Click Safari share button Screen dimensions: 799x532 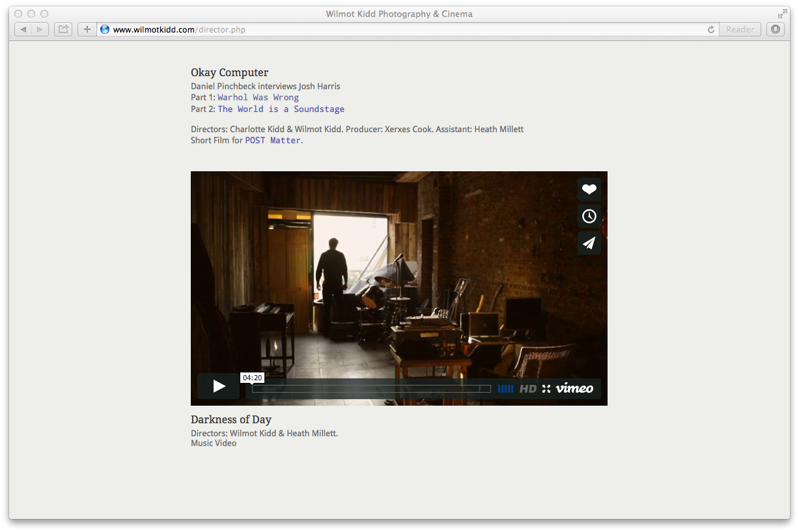[63, 29]
